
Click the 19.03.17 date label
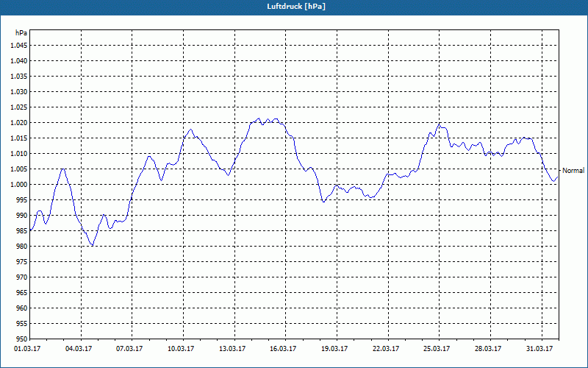point(334,349)
